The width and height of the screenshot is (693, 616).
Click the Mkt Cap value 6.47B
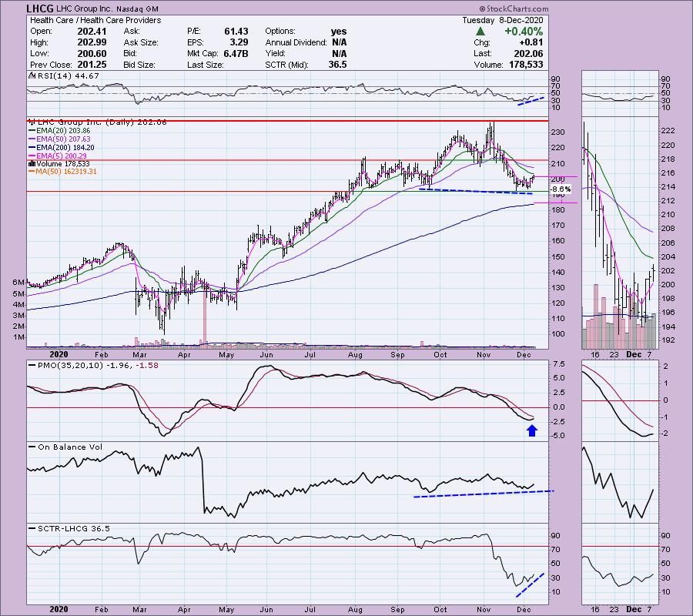pos(236,53)
